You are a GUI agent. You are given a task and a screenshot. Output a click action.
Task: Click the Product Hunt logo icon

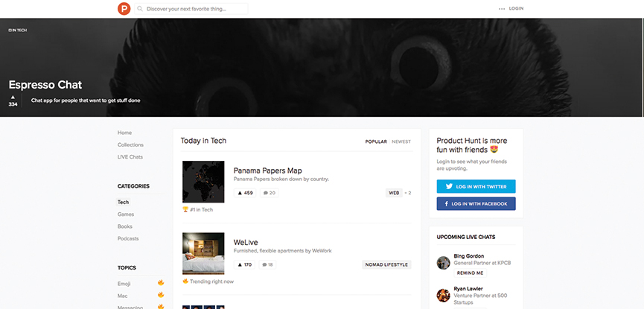coord(124,9)
